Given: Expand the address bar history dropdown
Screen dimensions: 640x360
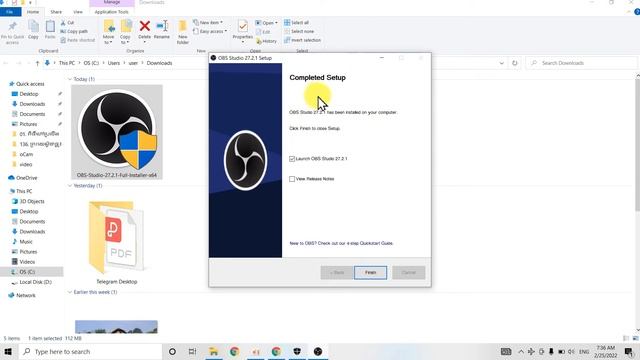Looking at the screenshot, I should [502, 63].
